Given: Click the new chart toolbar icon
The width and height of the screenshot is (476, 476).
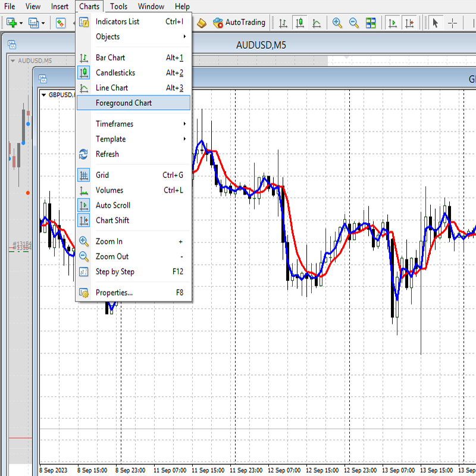Looking at the screenshot, I should (x=11, y=23).
